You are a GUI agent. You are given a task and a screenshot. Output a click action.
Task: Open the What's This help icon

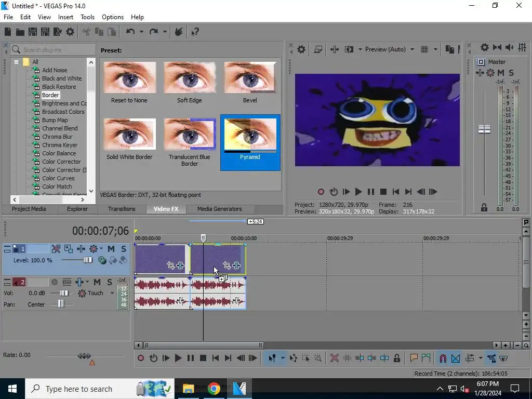tap(195, 32)
